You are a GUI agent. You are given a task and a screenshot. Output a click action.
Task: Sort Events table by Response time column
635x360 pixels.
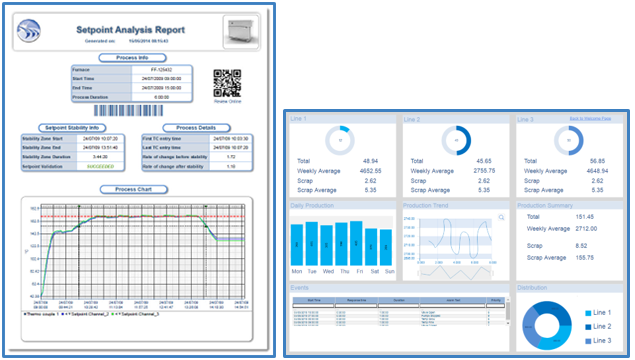(357, 300)
